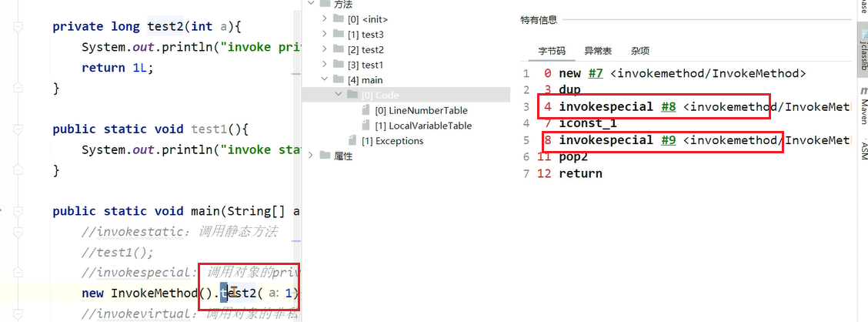
Task: Expand the 属性 tree node chevron
Action: tap(311, 156)
